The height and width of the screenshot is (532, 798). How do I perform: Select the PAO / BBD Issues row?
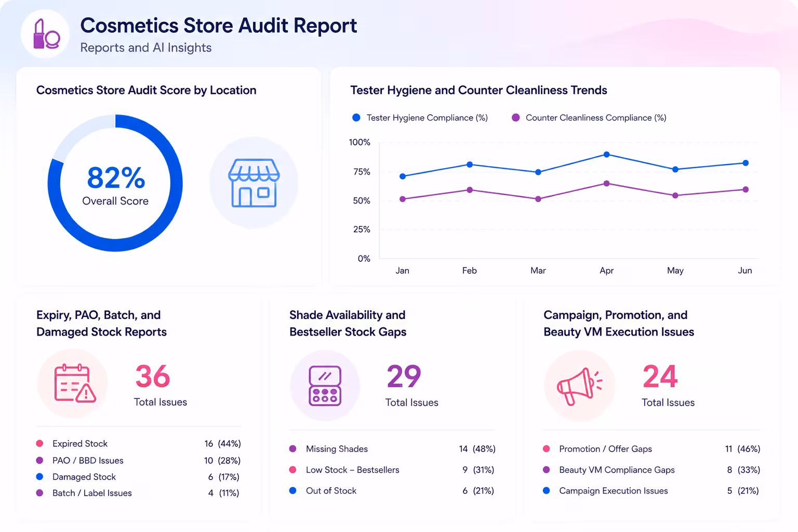[138, 461]
